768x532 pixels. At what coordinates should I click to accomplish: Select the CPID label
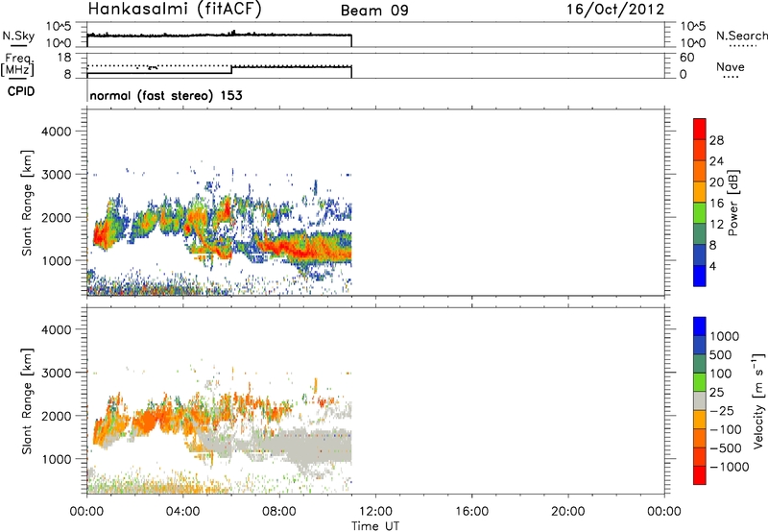20,91
